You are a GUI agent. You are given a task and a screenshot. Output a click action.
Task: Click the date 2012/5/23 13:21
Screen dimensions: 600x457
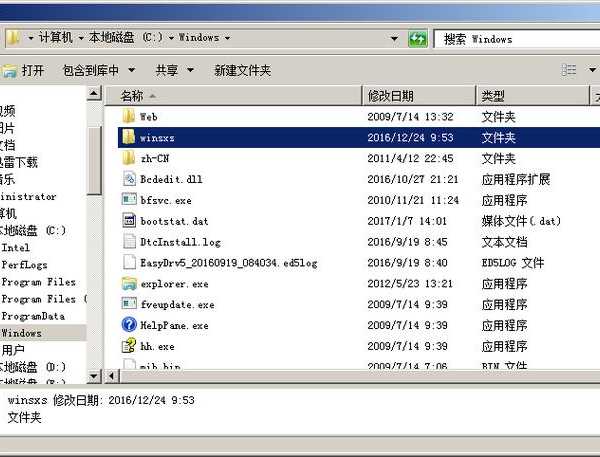coord(410,284)
